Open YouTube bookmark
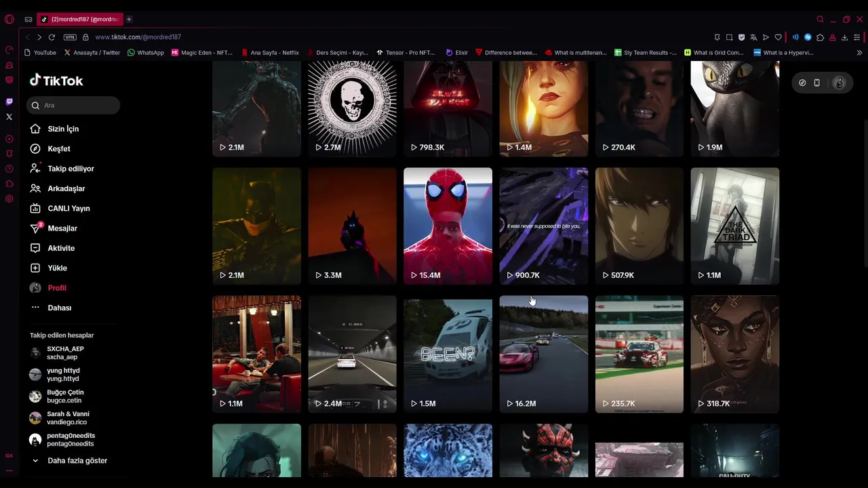The width and height of the screenshot is (868, 488). (x=40, y=52)
